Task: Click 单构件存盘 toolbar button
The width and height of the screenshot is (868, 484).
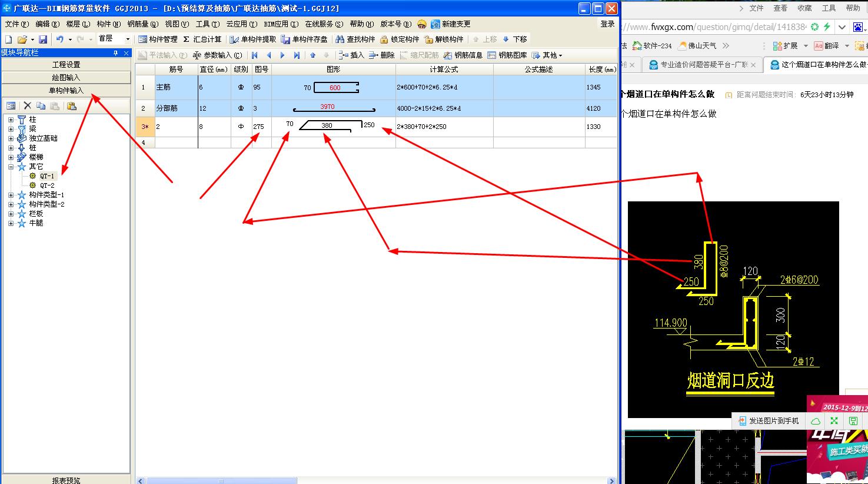Action: coord(304,39)
